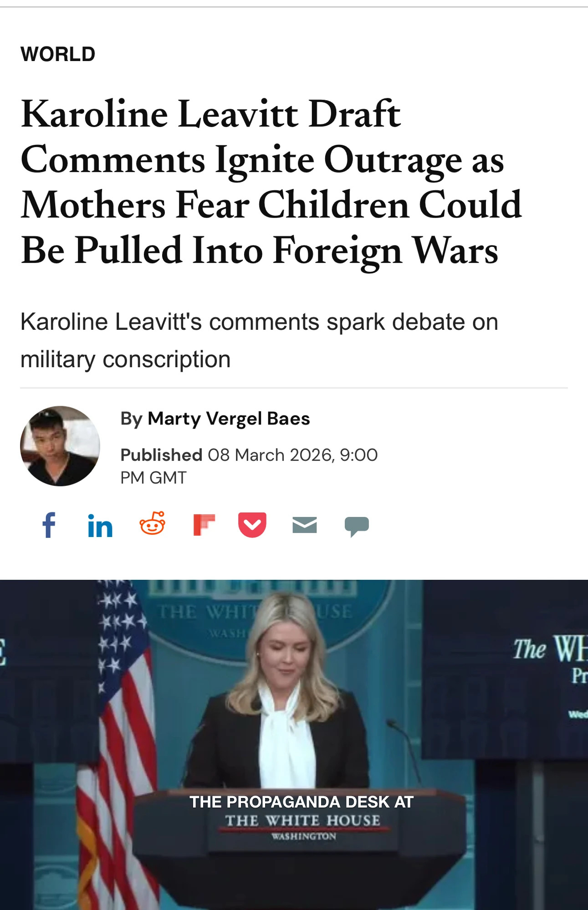Open author Marty Vergel Baes' page

[229, 419]
